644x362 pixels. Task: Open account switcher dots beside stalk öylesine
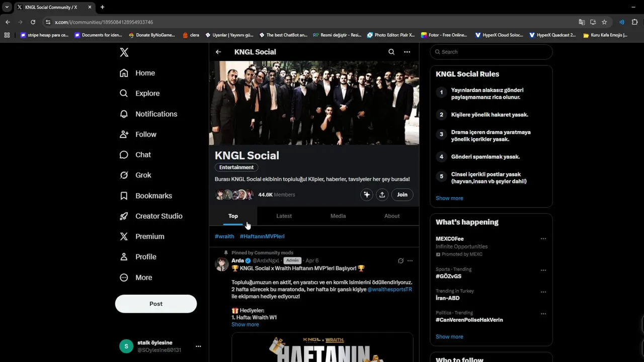pos(198,346)
